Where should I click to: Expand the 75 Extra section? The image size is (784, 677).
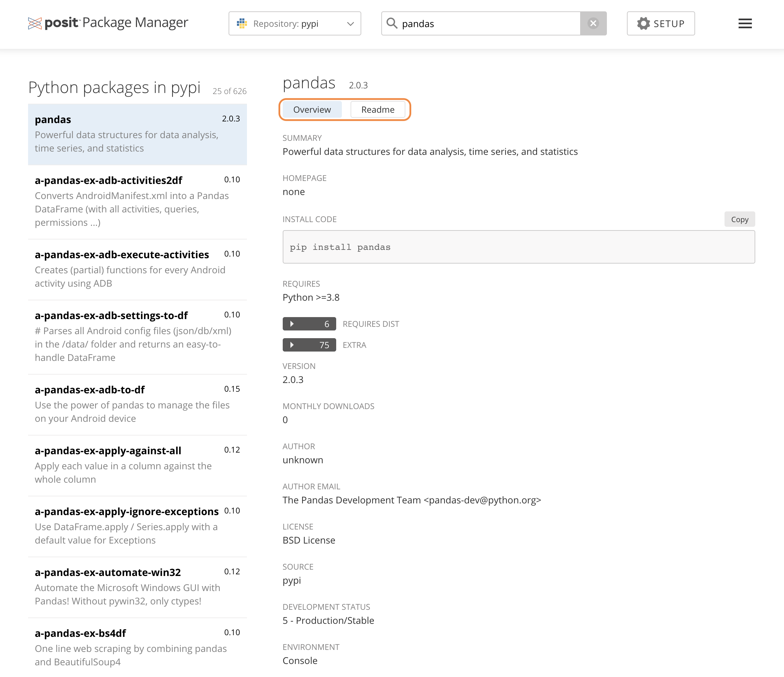pos(309,345)
